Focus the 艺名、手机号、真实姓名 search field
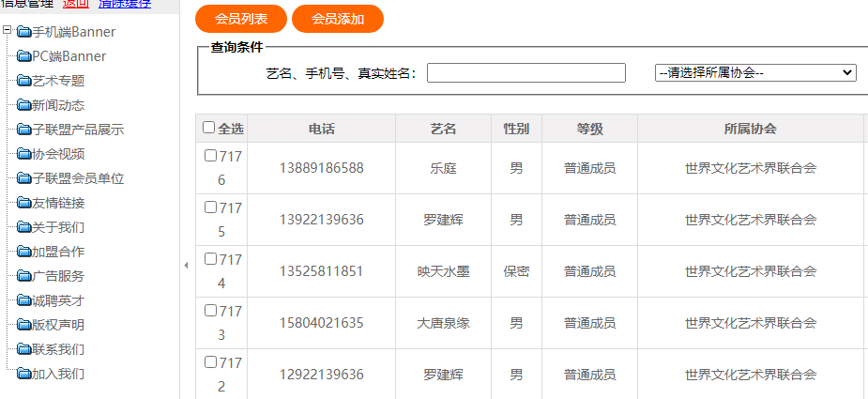 point(525,72)
